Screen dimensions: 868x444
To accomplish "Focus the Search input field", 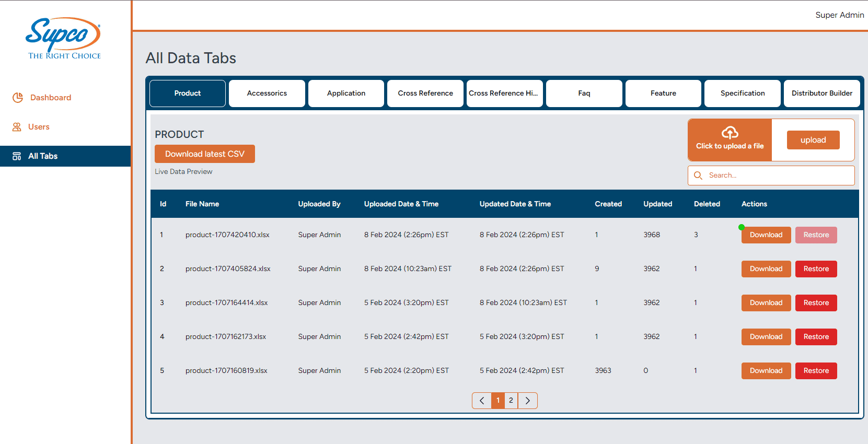I will (771, 176).
